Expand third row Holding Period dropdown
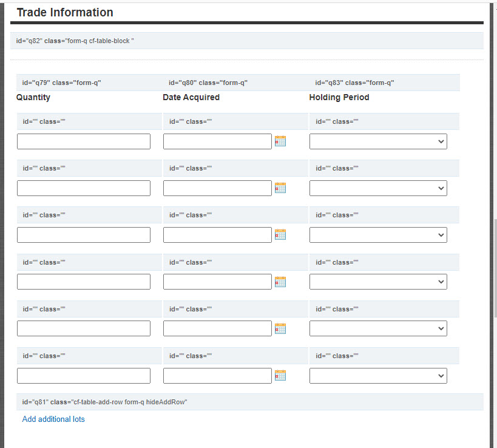The width and height of the screenshot is (497, 448). coord(378,235)
